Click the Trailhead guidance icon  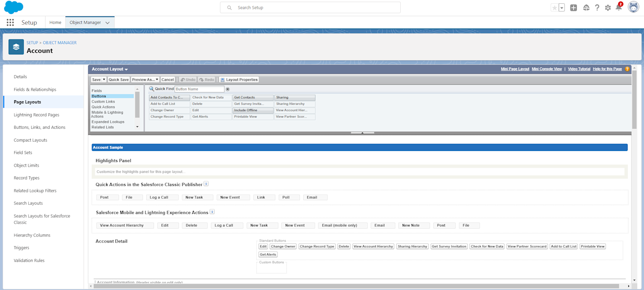coord(586,8)
